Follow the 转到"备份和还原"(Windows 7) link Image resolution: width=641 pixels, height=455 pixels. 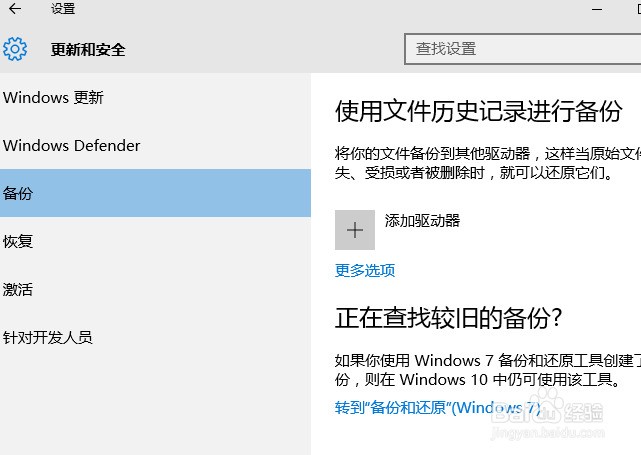pos(438,407)
